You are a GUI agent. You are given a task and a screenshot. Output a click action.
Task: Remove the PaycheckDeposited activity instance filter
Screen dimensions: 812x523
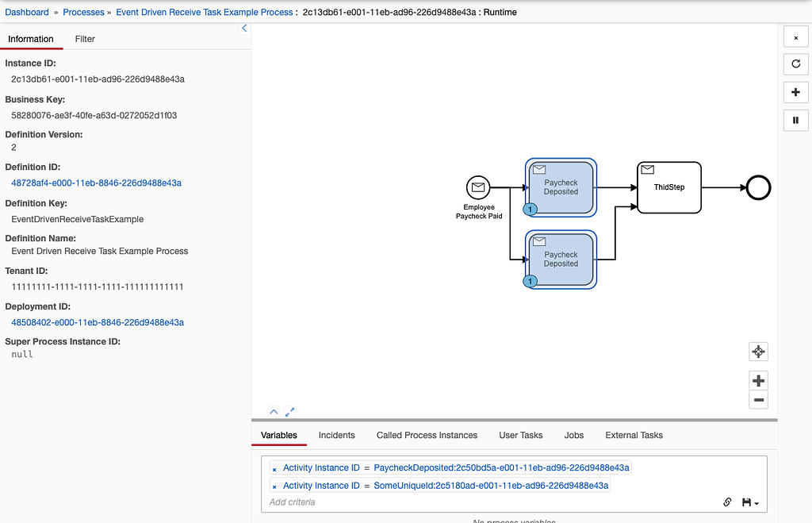[x=274, y=469]
